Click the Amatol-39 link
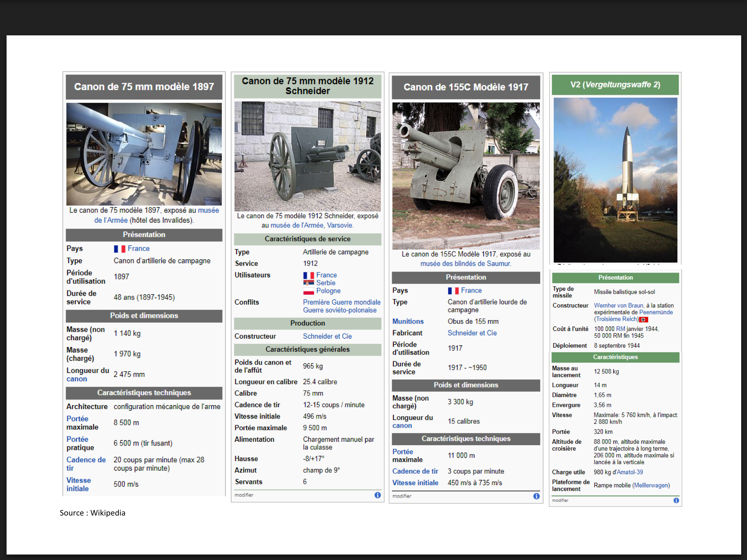 (630, 472)
